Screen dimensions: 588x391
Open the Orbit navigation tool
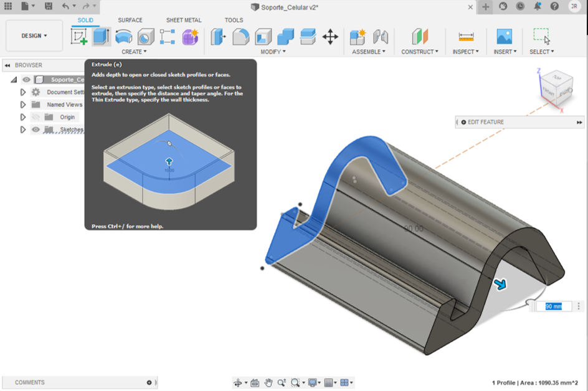pyautogui.click(x=238, y=383)
